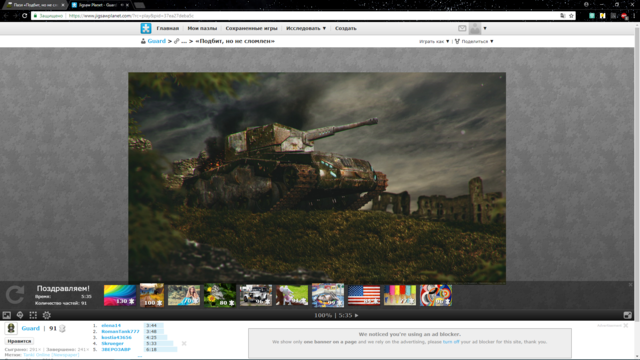Open the American flag puzzle thumbnail
Viewport: 640px width, 360px height.
click(x=364, y=295)
